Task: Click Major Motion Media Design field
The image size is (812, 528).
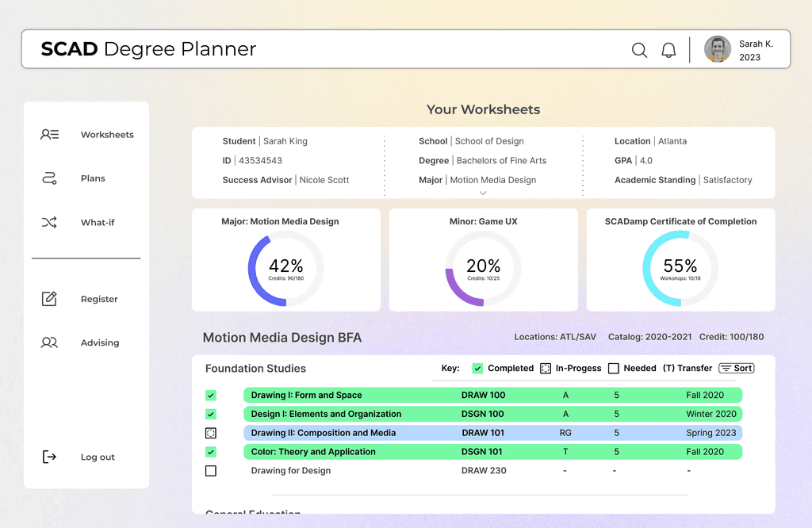Action: (477, 180)
